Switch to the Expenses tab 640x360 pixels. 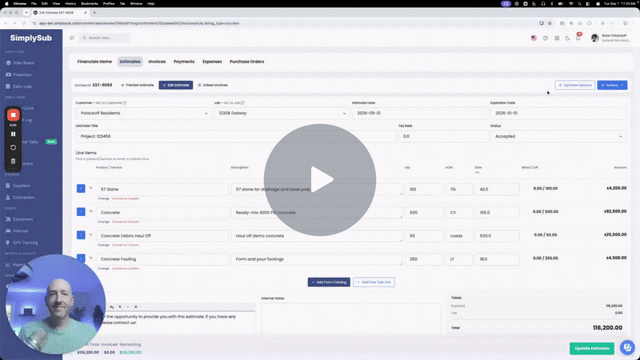(212, 62)
